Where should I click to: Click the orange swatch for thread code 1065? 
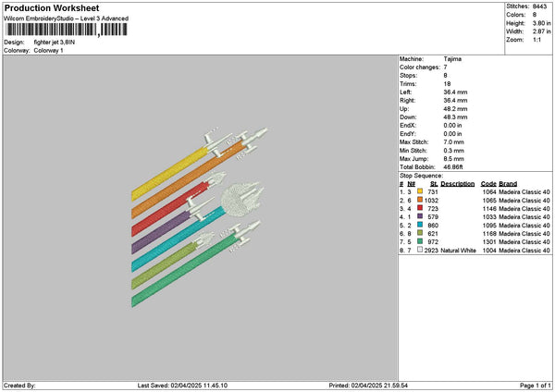pyautogui.click(x=420, y=200)
